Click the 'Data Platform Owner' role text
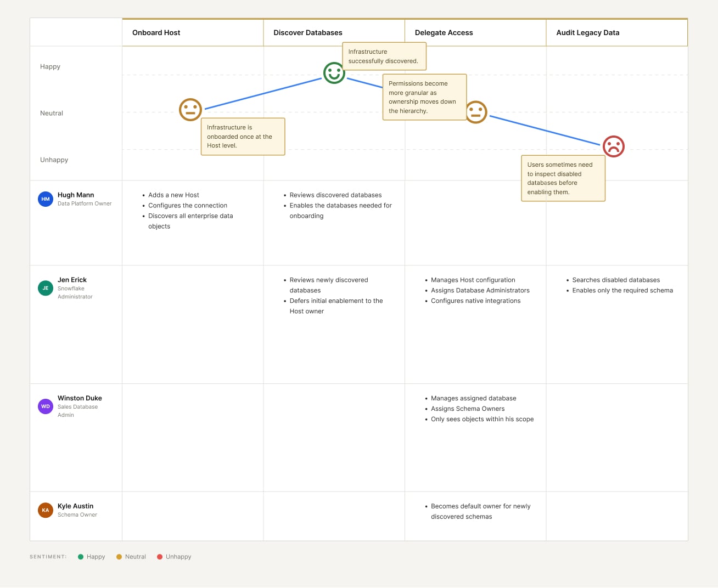 [85, 203]
